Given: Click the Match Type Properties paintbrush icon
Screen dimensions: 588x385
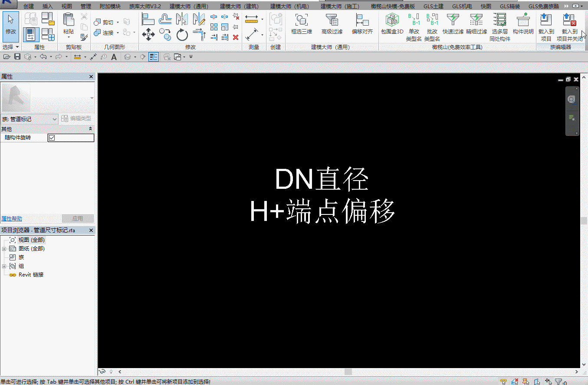Looking at the screenshot, I should click(x=84, y=38).
